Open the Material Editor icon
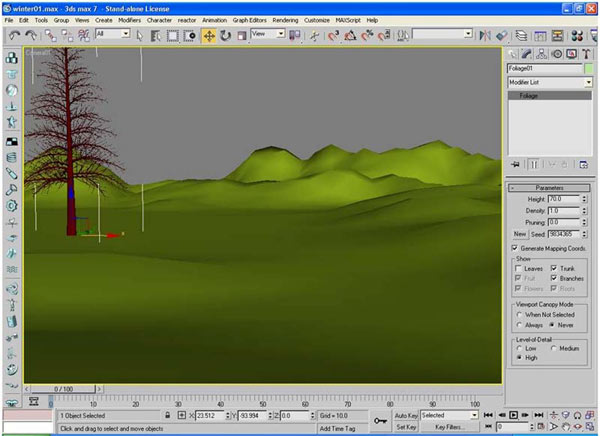This screenshot has height=436, width=600. click(577, 36)
